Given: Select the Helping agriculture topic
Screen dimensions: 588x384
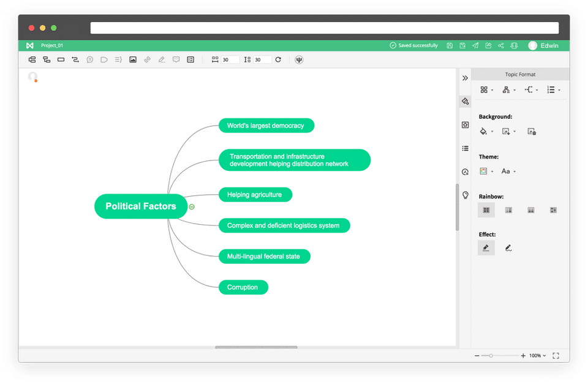Looking at the screenshot, I should tap(255, 195).
